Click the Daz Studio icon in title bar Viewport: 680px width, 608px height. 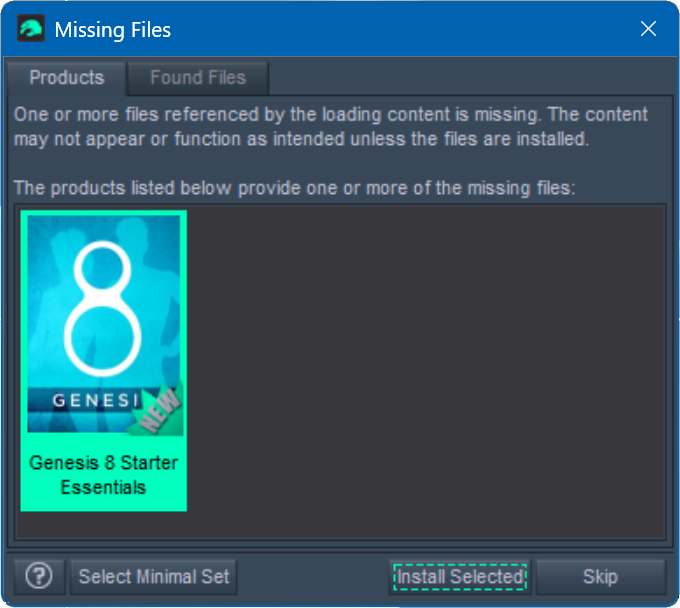click(30, 29)
